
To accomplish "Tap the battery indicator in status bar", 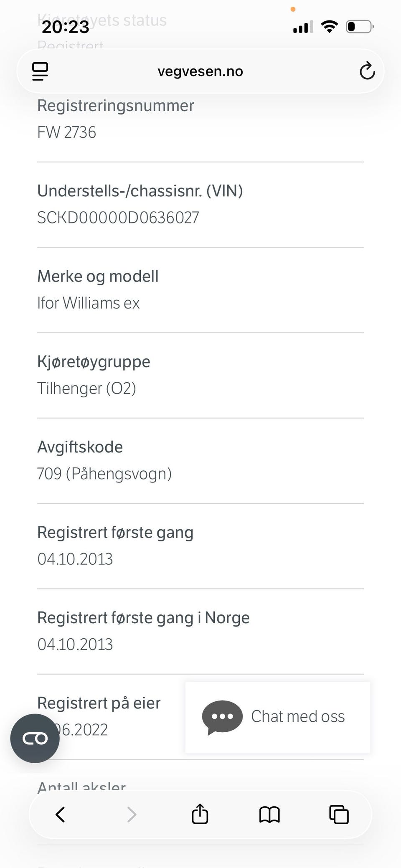I will point(360,27).
